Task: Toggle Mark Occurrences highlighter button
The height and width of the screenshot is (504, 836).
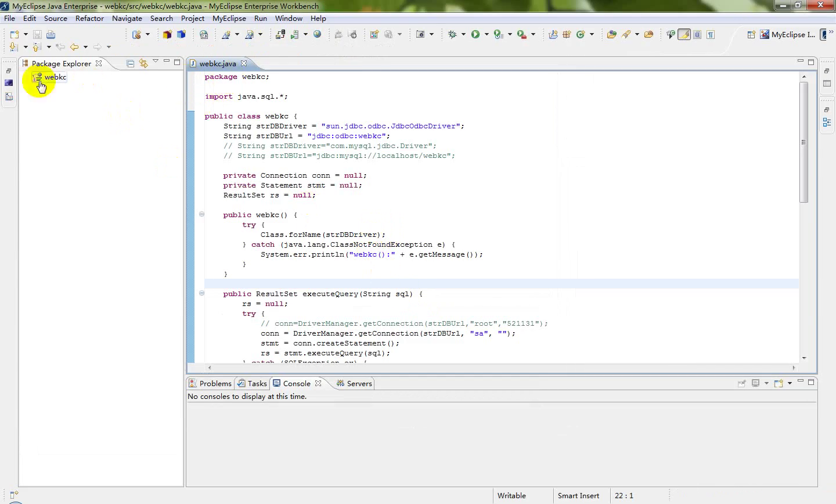Action: [x=684, y=35]
